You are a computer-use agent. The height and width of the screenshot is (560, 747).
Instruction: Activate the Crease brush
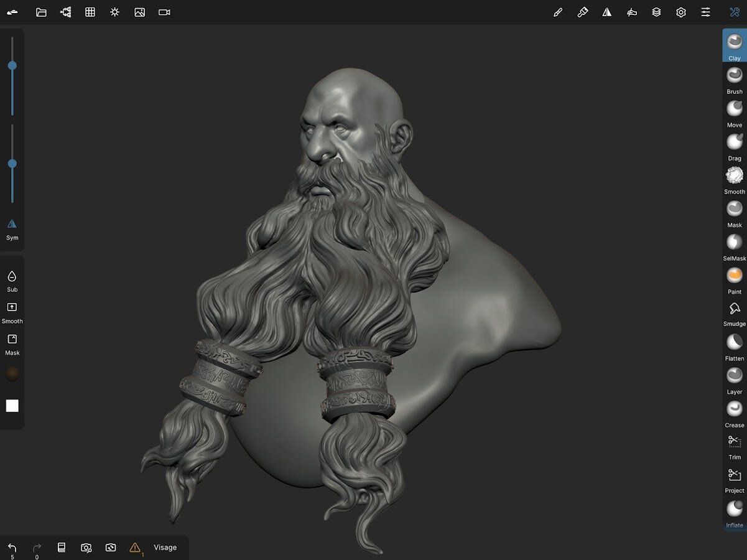[x=734, y=411]
